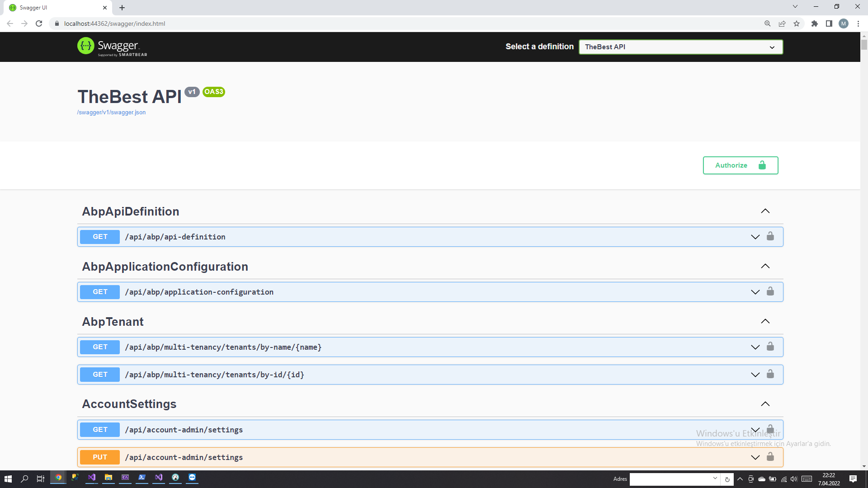Open the Select a definition dropdown
The width and height of the screenshot is (868, 488).
click(x=681, y=47)
